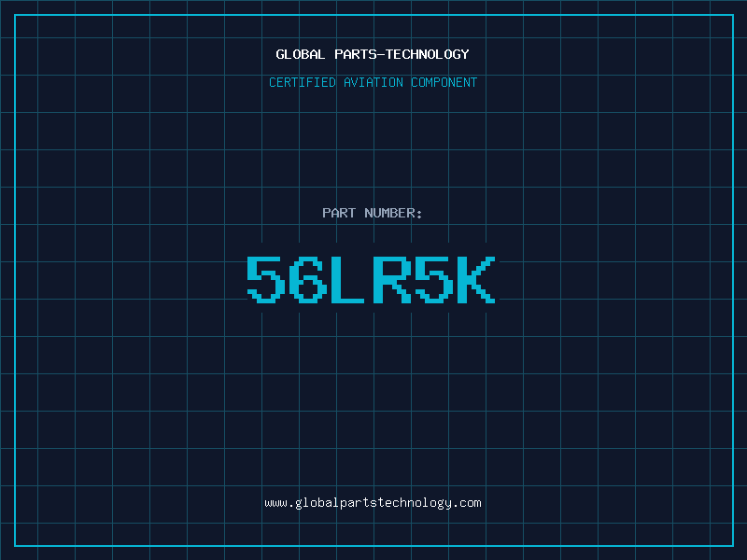Click the word PART in the label
Viewport: 747px width, 560px height.
click(339, 213)
